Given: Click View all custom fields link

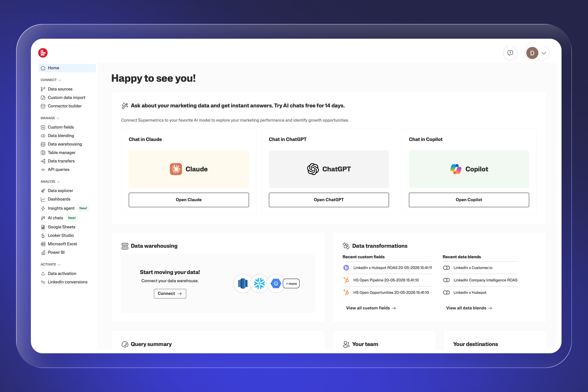Looking at the screenshot, I should click(371, 308).
